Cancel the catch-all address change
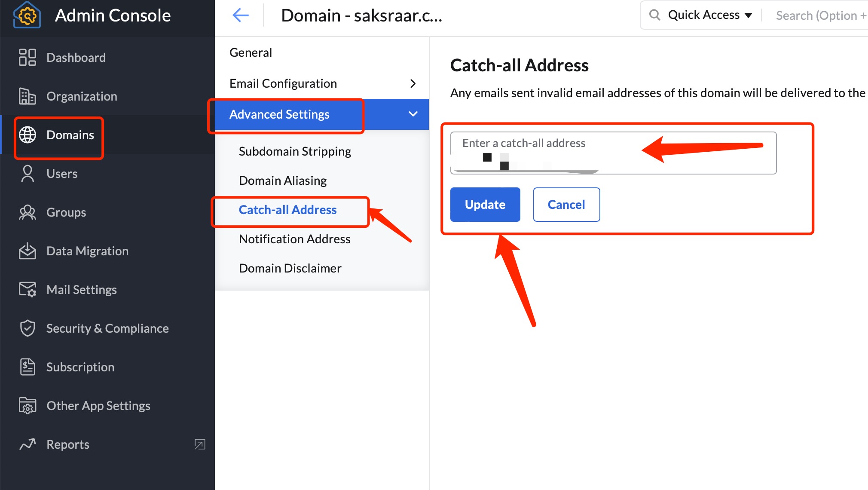Viewport: 868px width, 490px height. (x=566, y=204)
